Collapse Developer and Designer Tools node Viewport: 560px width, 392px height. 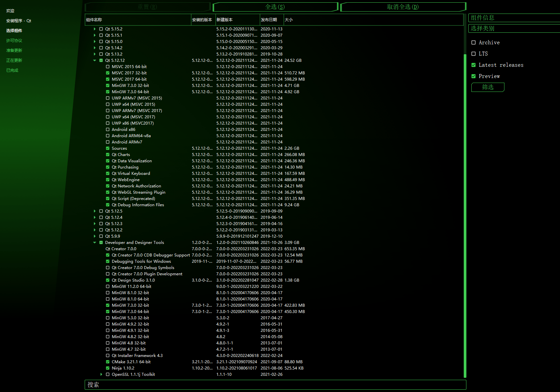95,243
